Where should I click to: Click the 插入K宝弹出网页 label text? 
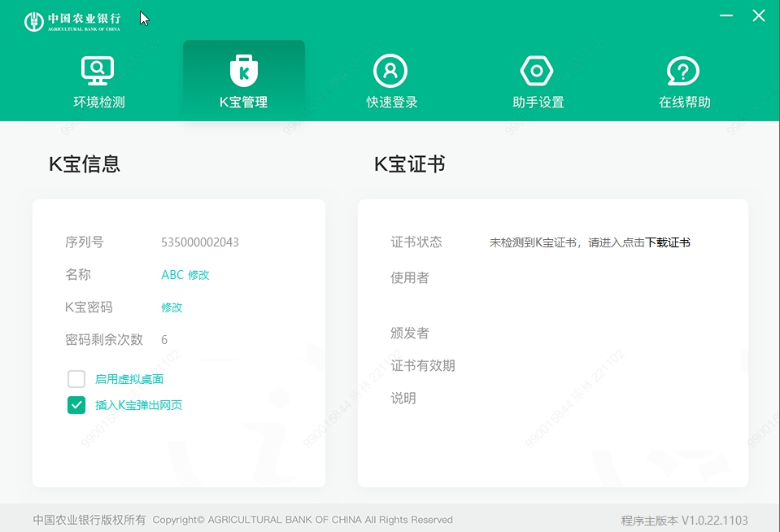pyautogui.click(x=139, y=405)
